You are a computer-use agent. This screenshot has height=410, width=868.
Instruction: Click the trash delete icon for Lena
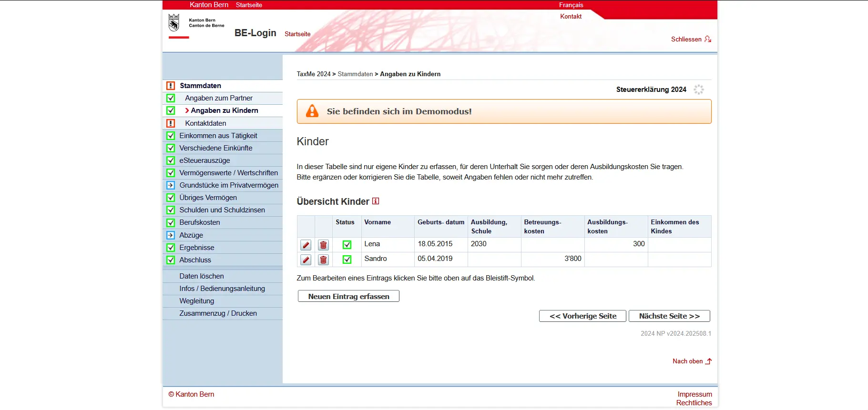click(323, 245)
